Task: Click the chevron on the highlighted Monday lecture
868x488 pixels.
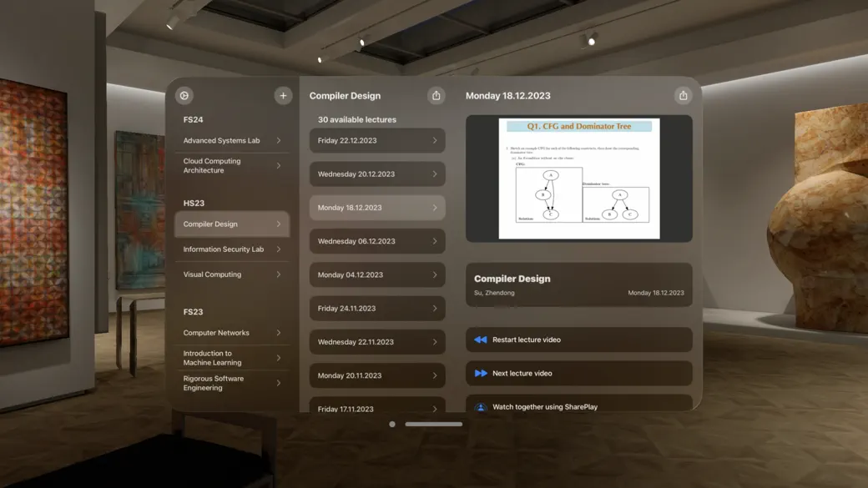Action: pos(435,207)
